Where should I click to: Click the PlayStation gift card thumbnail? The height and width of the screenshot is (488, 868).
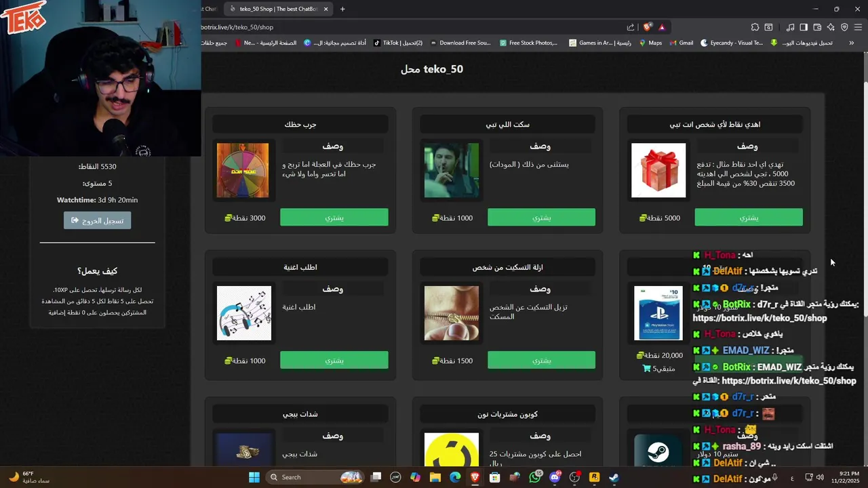(x=658, y=312)
